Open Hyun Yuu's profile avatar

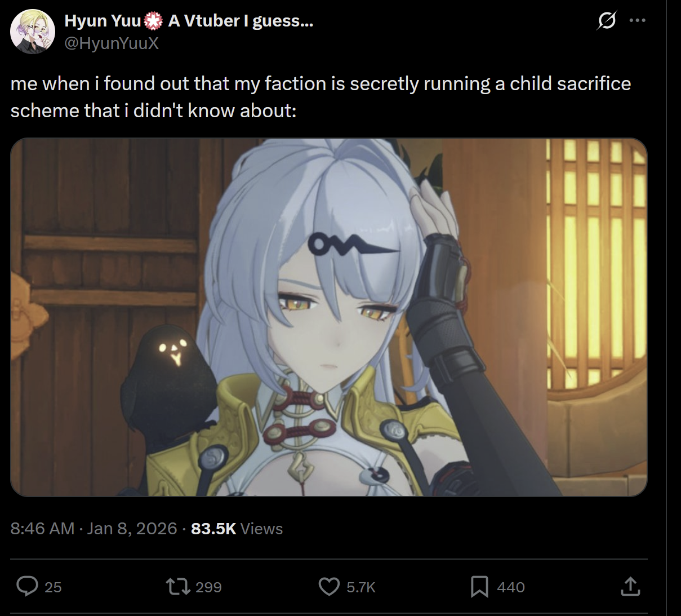(x=33, y=32)
